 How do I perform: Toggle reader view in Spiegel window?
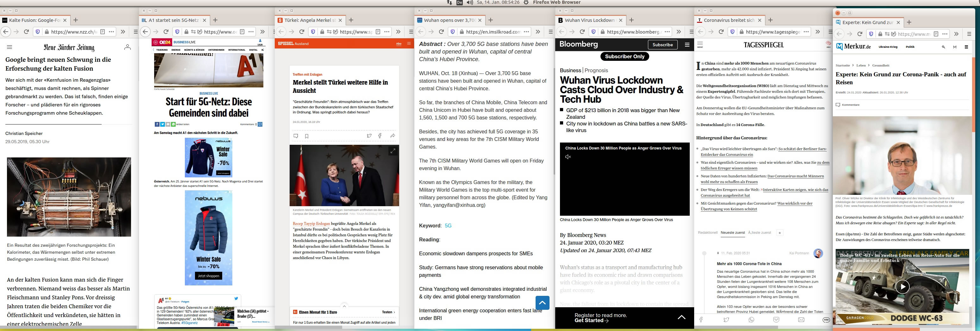pyautogui.click(x=378, y=32)
